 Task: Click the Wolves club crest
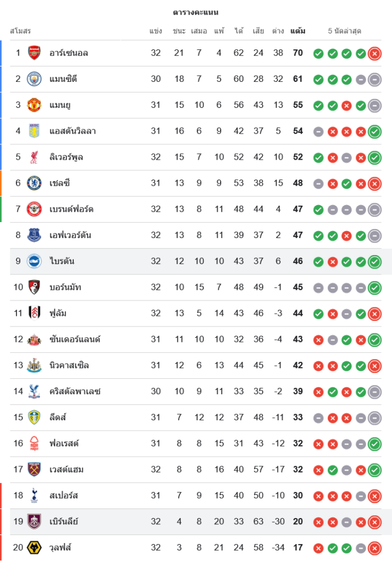35,548
